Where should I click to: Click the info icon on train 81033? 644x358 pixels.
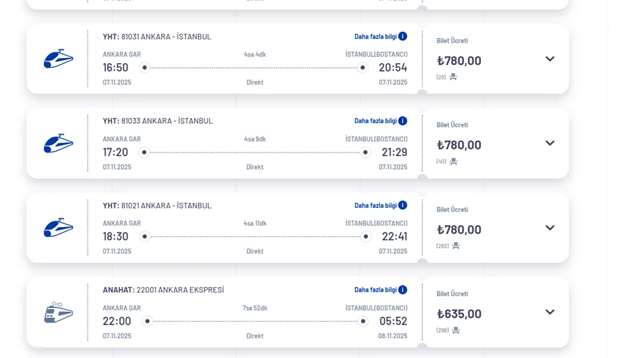[403, 120]
